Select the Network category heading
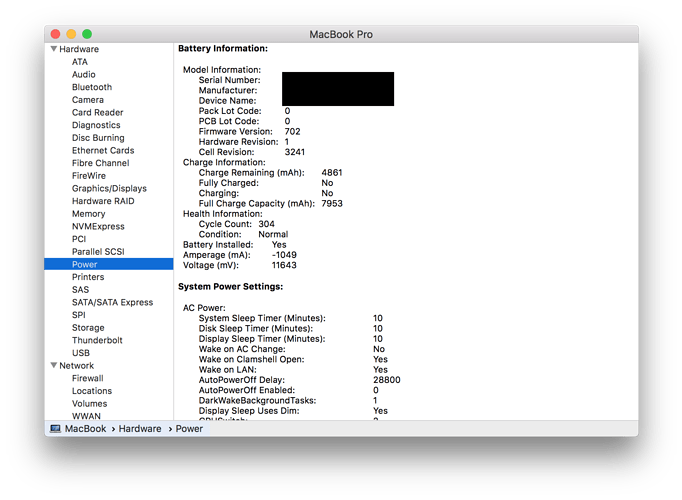Screen dimensions: 682x500 (x=77, y=365)
